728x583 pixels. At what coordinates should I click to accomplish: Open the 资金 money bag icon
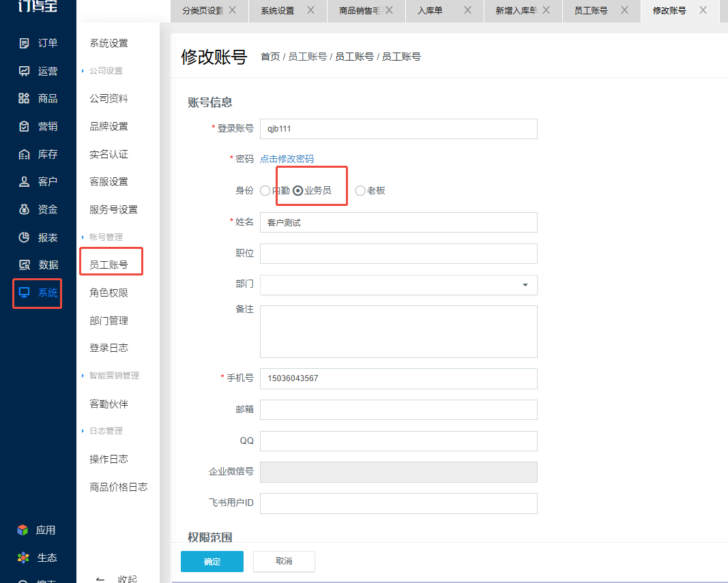(x=24, y=209)
